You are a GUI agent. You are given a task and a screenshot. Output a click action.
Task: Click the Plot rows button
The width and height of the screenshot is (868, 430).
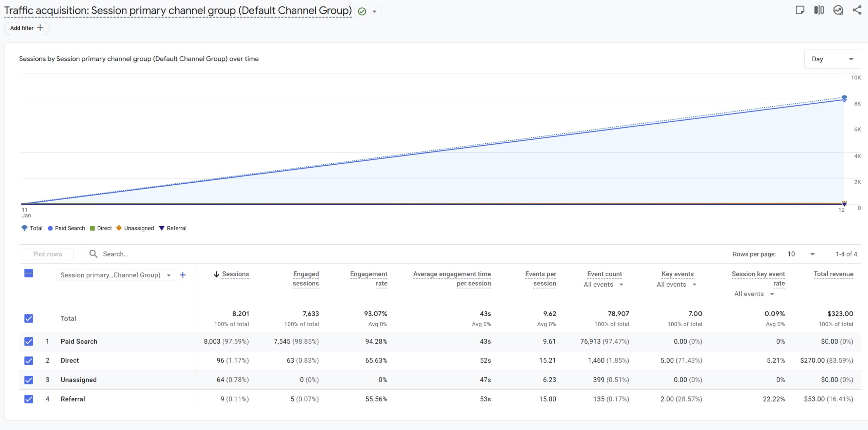coord(47,254)
